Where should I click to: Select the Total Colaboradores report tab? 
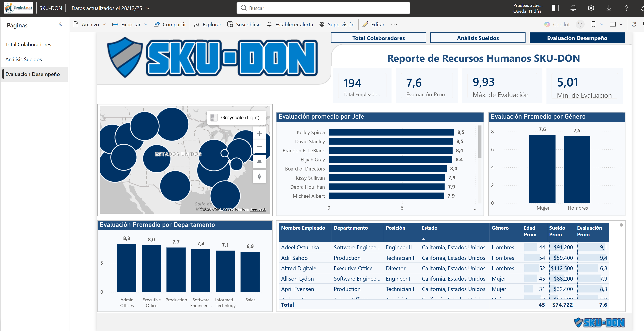378,38
